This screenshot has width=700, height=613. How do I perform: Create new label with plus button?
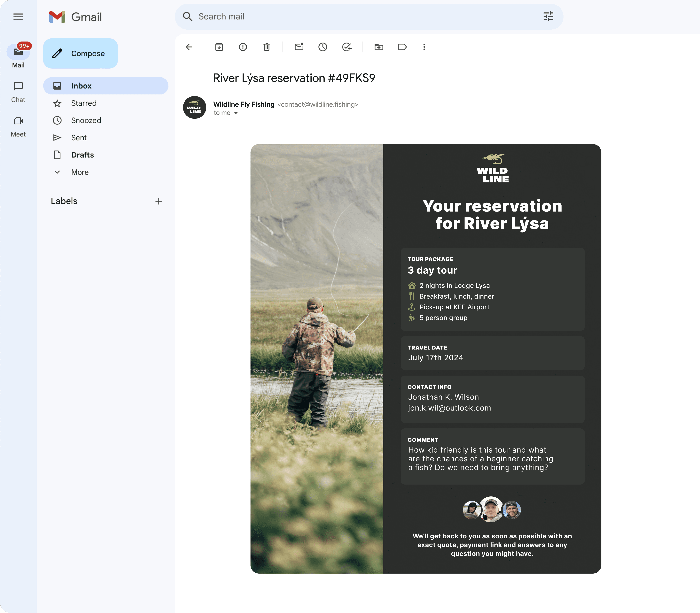pyautogui.click(x=158, y=201)
